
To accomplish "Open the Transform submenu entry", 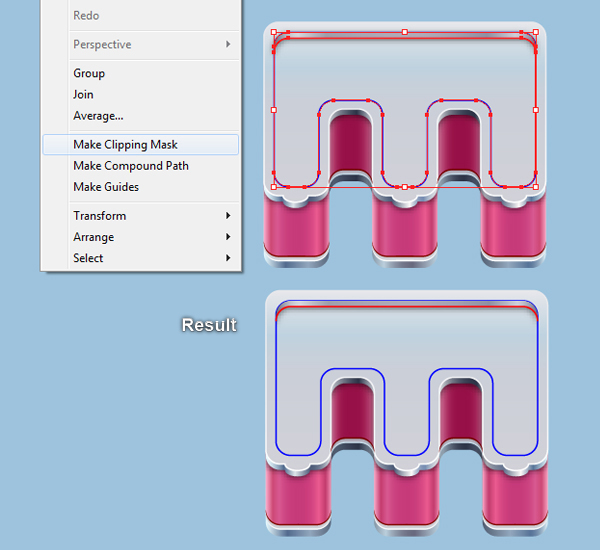I will (140, 216).
